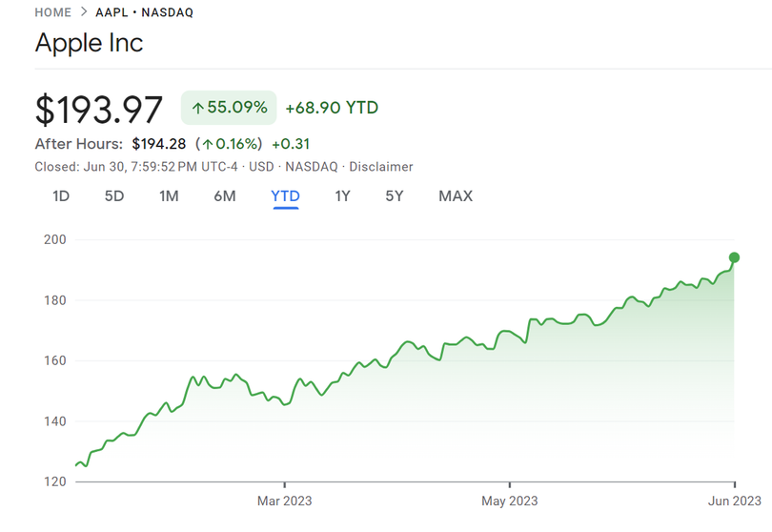Open the Disclaimer link
This screenshot has height=532, width=772.
click(x=381, y=167)
